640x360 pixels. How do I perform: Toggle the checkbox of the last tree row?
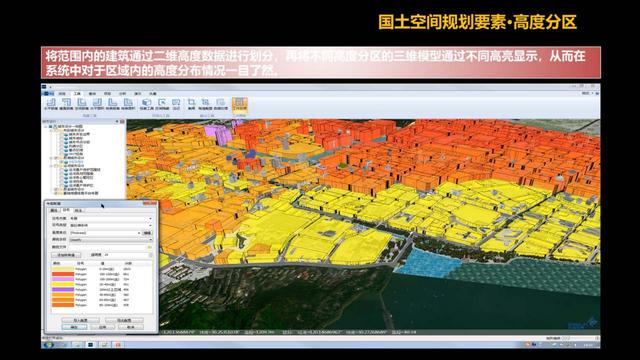click(x=56, y=193)
